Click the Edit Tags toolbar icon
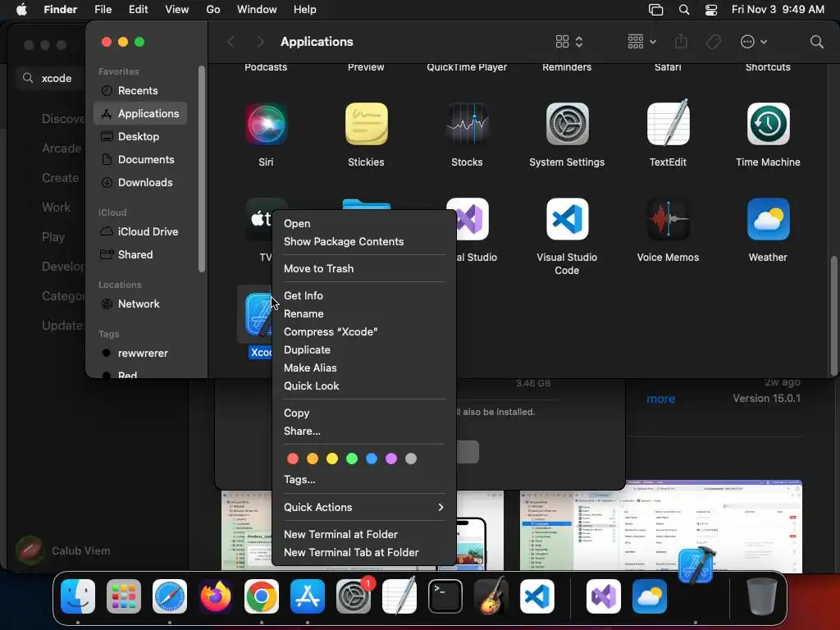840x630 pixels. (x=713, y=42)
